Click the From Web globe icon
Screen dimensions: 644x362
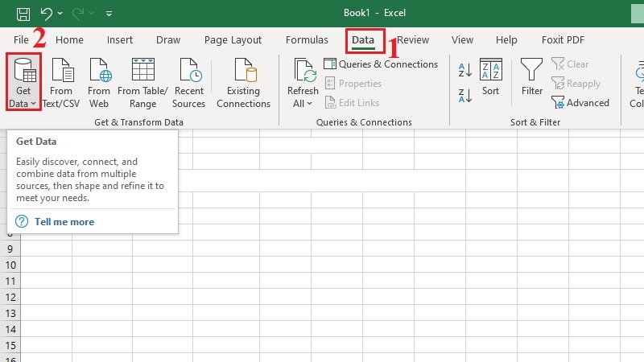[x=101, y=70]
